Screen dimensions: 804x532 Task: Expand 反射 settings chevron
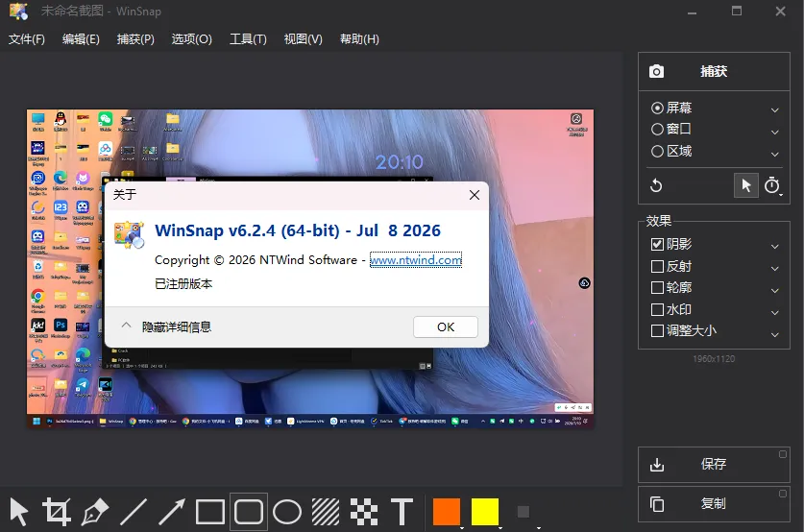[775, 269]
